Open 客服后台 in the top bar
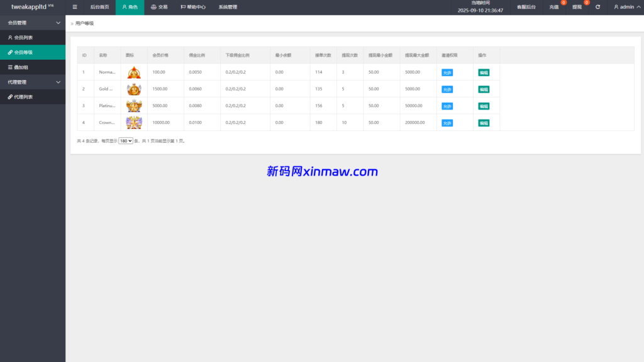This screenshot has height=362, width=644. pos(526,7)
